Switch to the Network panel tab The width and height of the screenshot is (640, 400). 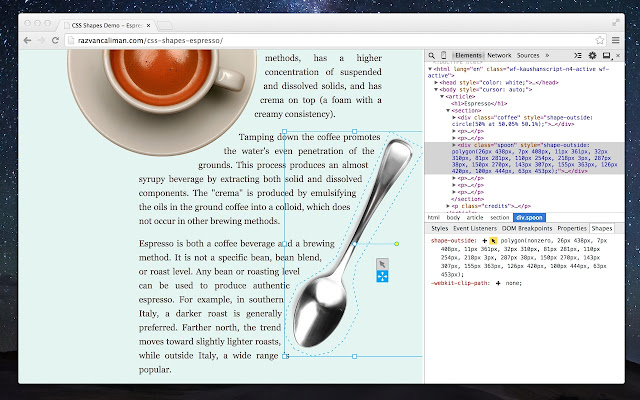pyautogui.click(x=499, y=55)
